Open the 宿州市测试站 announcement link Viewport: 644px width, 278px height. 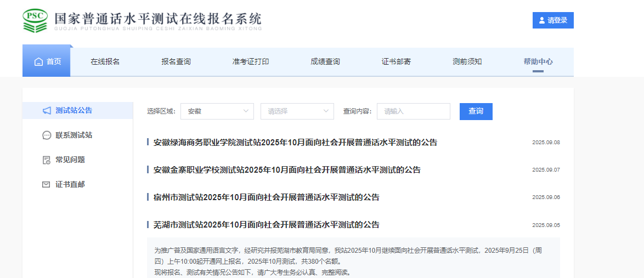(266, 197)
